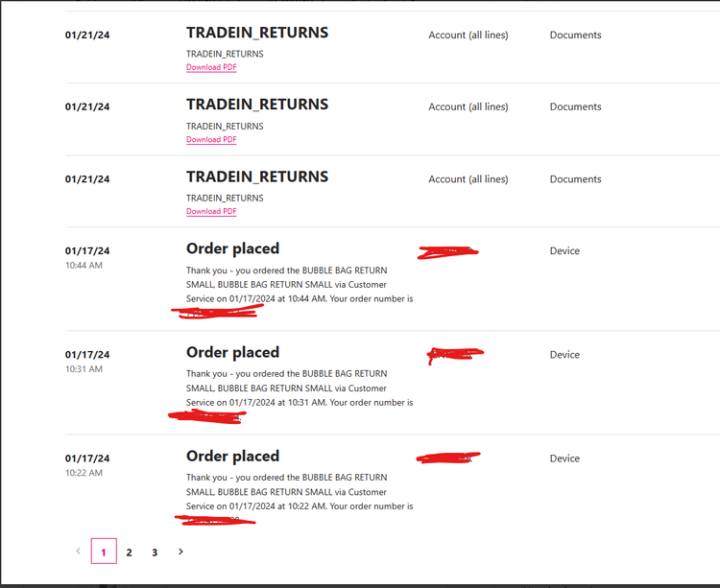Viewport: 720px width, 588px height.
Task: Download PDF for first TRADEIN_RETURNS entry
Action: coord(211,67)
